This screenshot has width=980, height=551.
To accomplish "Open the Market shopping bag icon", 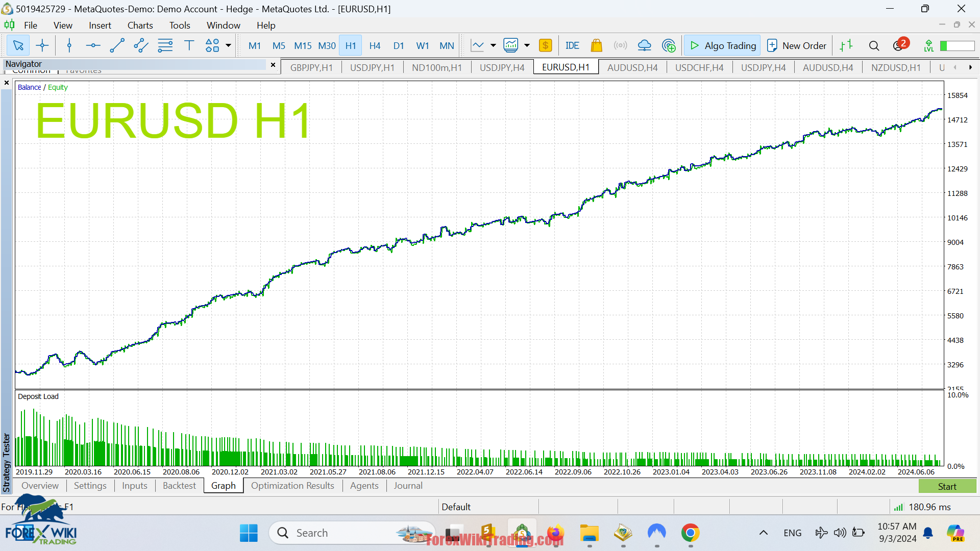I will pos(596,46).
